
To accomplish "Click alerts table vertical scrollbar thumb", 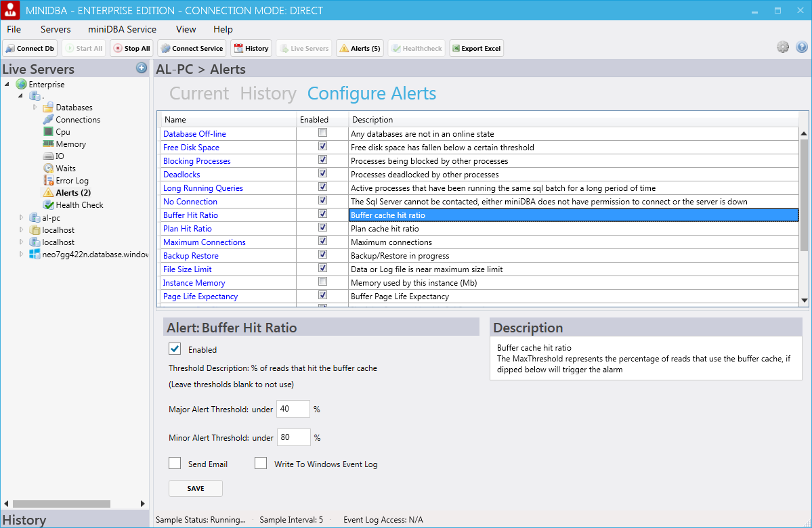I will (x=805, y=194).
